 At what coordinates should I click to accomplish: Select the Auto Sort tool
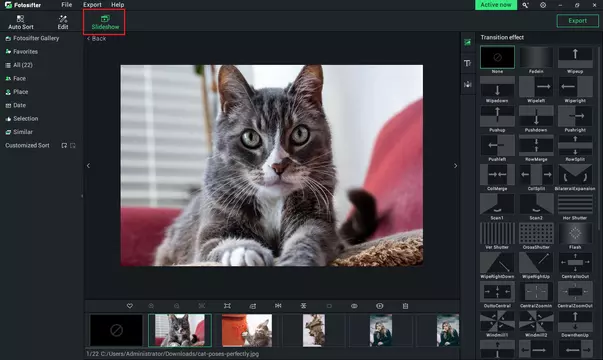(x=21, y=22)
